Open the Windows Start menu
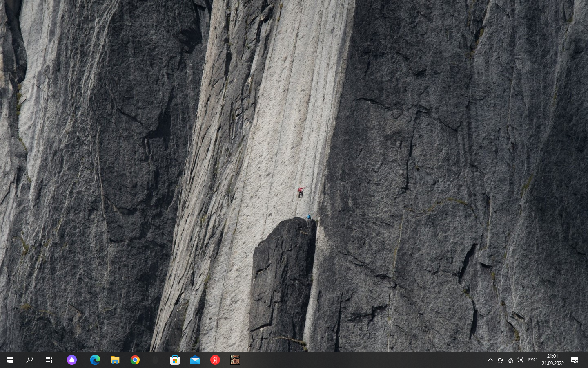Viewport: 588px width, 368px height. [x=10, y=360]
